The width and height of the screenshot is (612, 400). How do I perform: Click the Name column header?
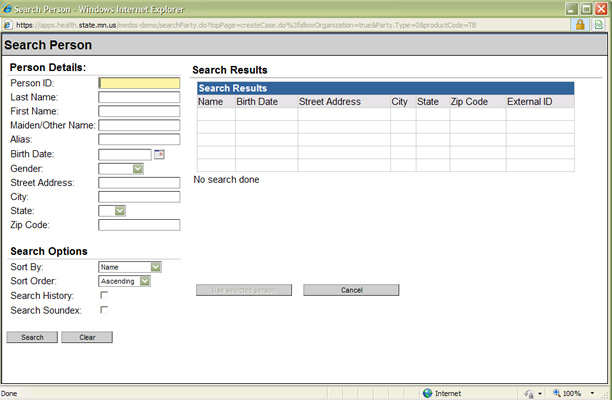coord(210,101)
